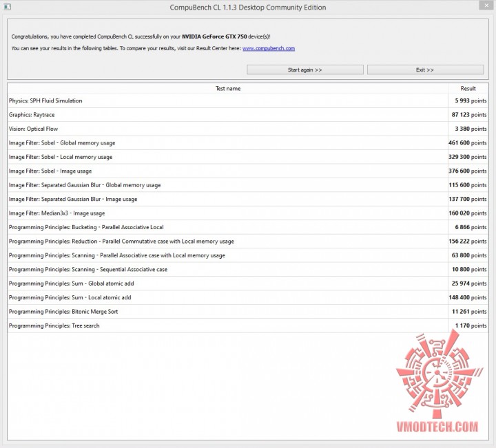Click the 1 170 points result
This screenshot has width=496, height=448.
471,326
